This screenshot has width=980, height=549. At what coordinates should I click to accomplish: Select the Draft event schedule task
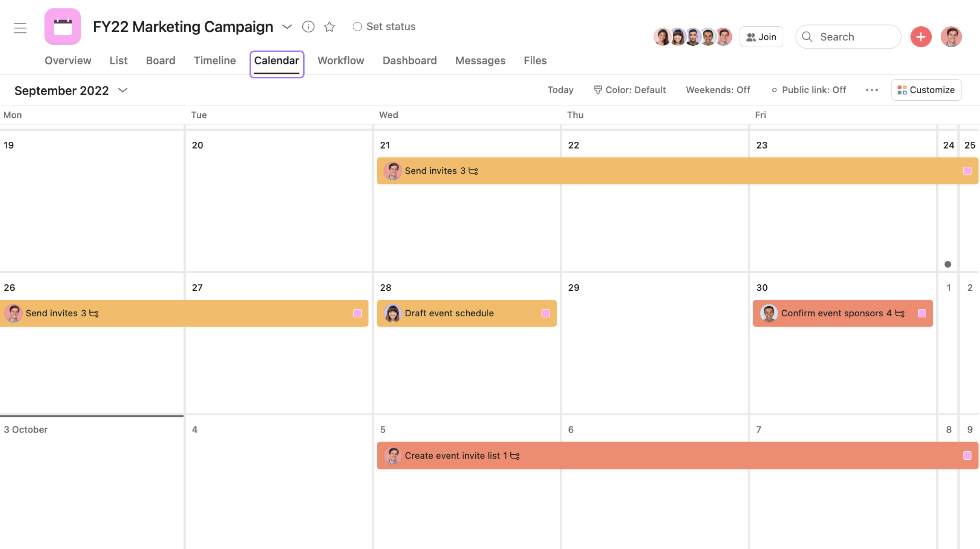click(467, 313)
